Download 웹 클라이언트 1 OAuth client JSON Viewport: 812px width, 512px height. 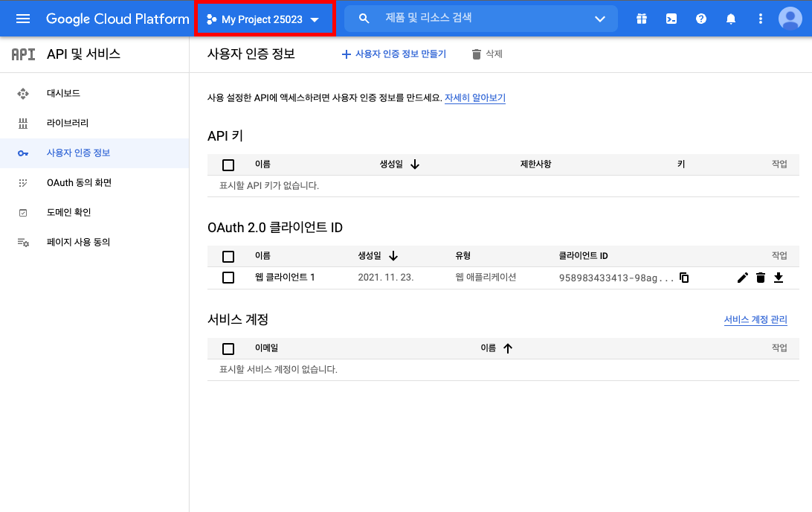tap(779, 278)
